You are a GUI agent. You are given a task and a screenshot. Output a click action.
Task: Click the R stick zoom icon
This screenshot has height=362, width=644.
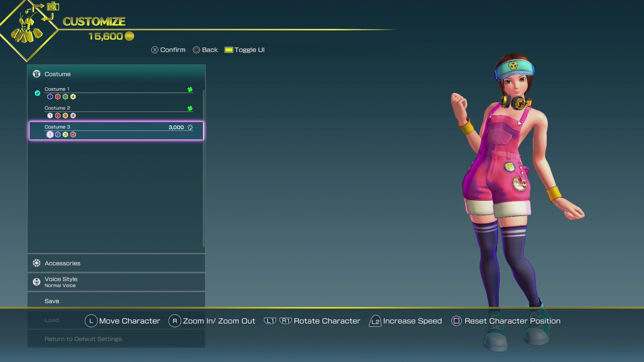(175, 321)
